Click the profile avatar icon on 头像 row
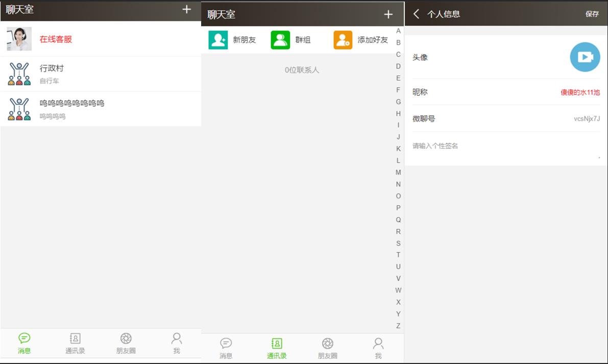The image size is (608, 364). click(x=585, y=57)
